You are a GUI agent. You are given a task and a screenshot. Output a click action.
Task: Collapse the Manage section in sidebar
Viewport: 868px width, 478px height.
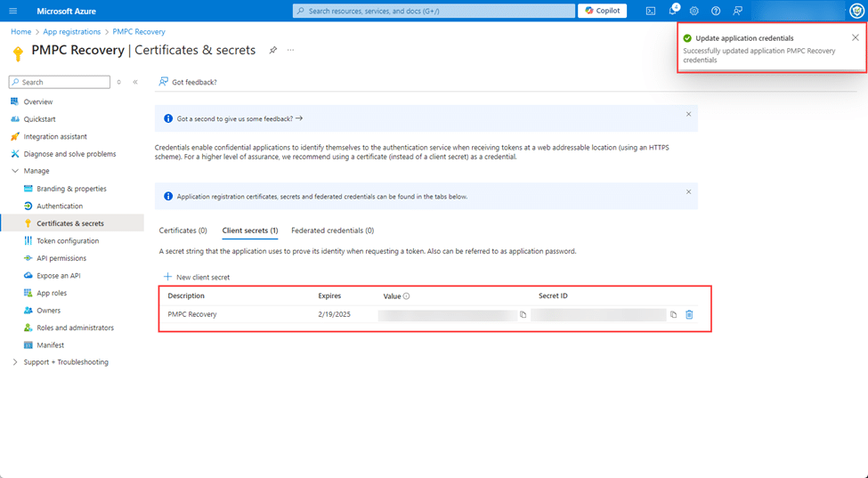tap(15, 171)
